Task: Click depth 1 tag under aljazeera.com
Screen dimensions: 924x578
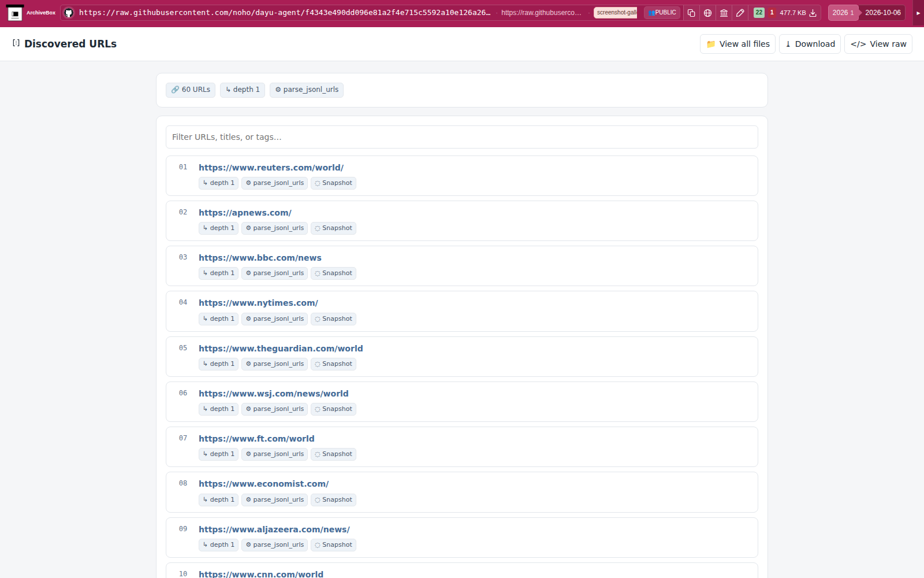Action: (218, 545)
